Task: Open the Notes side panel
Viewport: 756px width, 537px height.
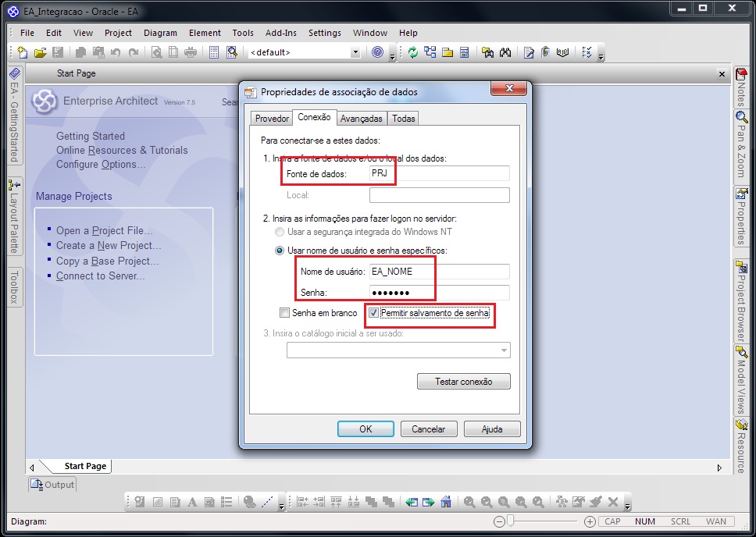Action: [741, 87]
